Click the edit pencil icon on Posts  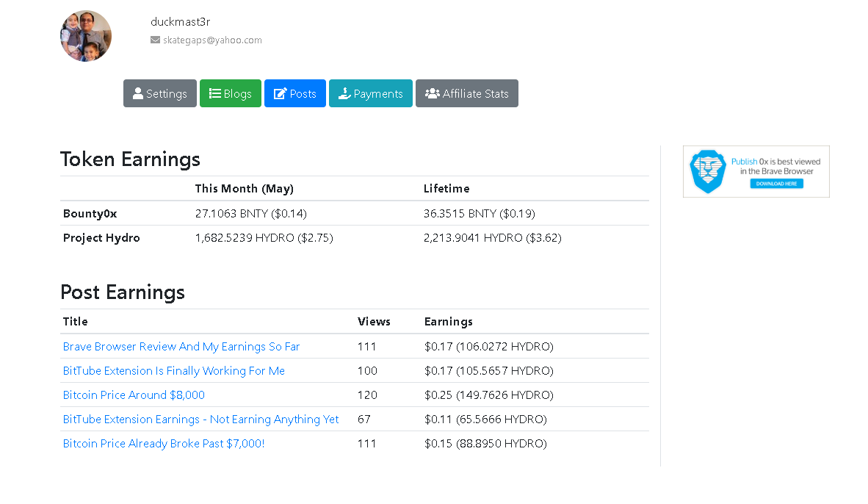pyautogui.click(x=280, y=93)
